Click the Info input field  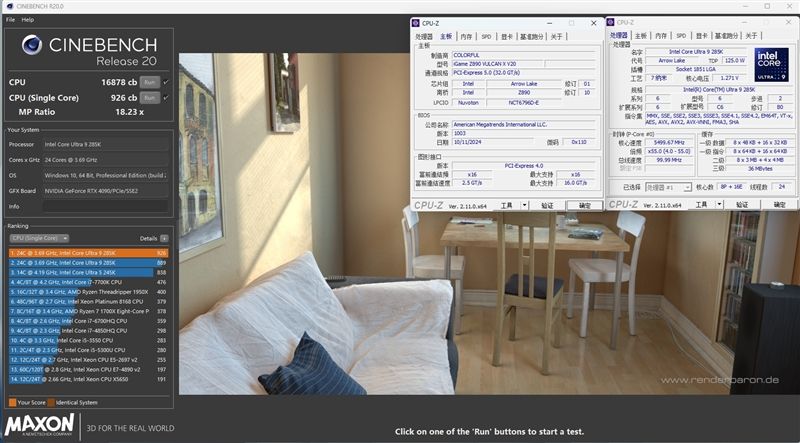point(105,206)
